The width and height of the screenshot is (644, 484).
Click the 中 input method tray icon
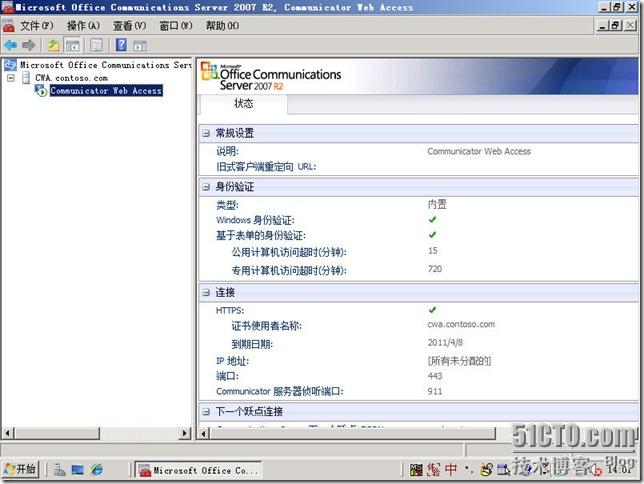click(451, 469)
